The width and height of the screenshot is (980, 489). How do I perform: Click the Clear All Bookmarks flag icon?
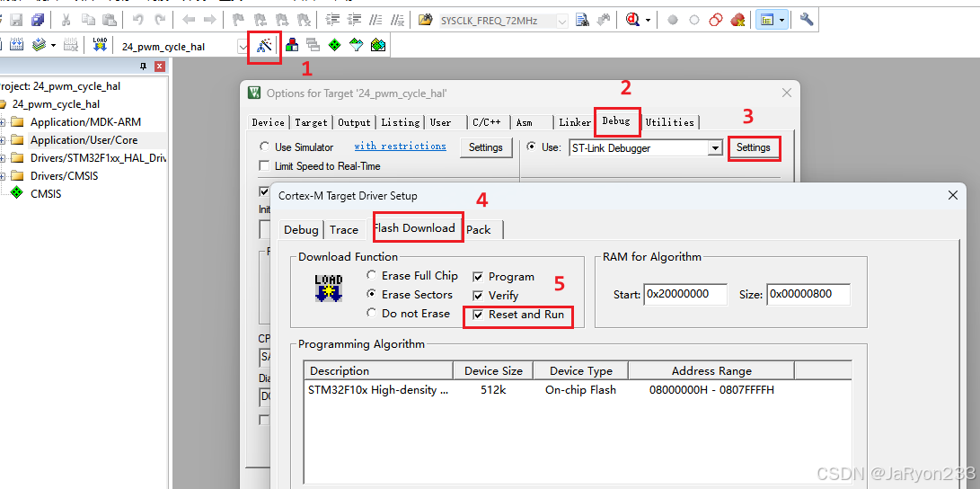[304, 20]
